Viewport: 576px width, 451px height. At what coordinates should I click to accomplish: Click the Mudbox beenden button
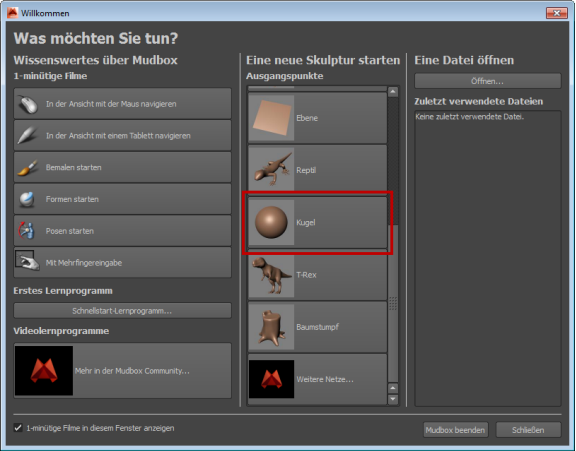point(456,430)
